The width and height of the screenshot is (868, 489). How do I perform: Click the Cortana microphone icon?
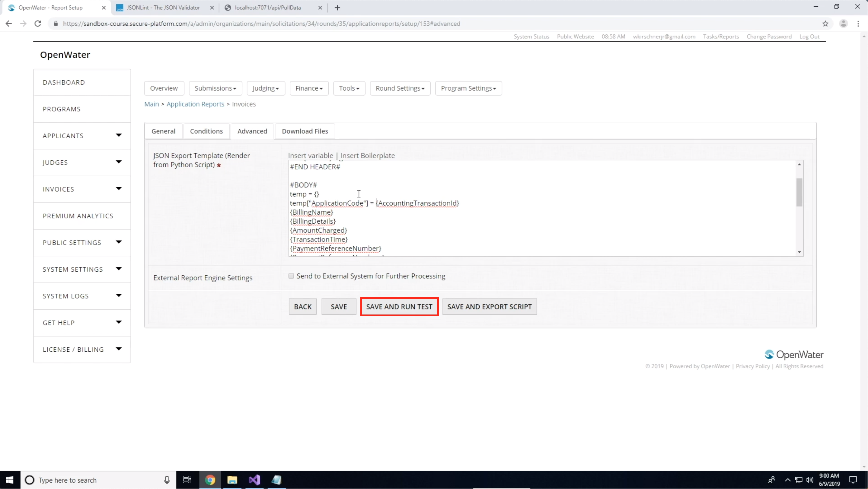click(x=167, y=480)
